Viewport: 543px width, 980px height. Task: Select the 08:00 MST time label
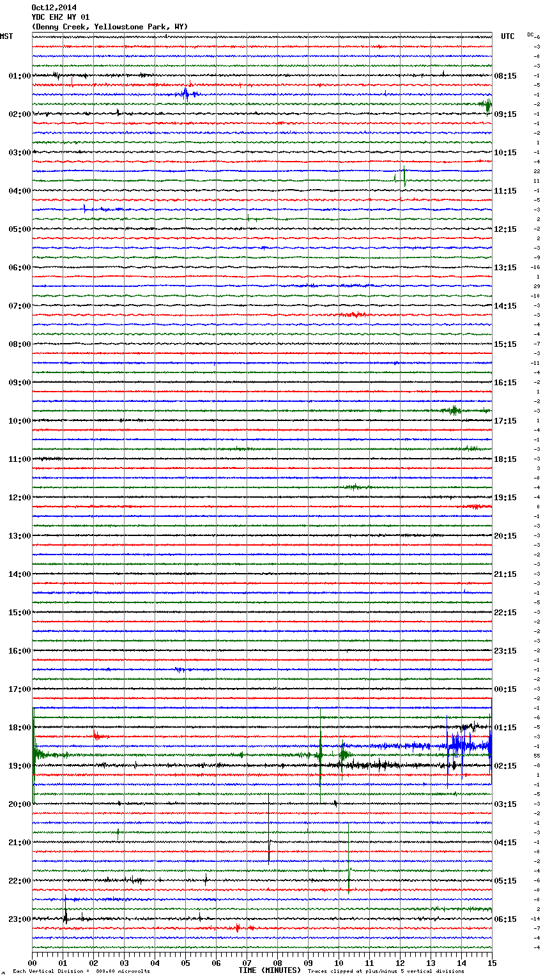point(20,344)
